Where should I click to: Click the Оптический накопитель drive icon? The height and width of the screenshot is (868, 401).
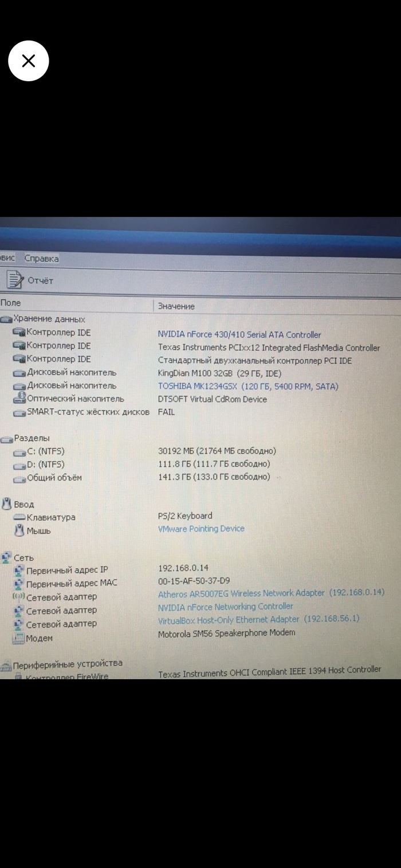(x=19, y=398)
